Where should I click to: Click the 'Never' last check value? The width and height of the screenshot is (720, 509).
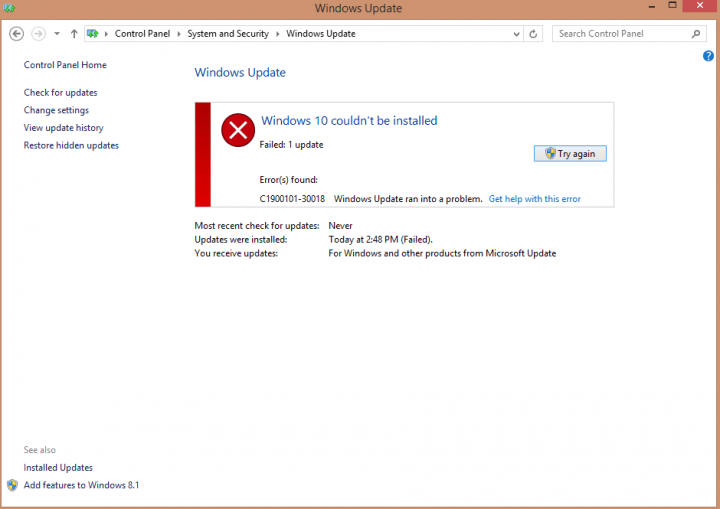tap(340, 226)
